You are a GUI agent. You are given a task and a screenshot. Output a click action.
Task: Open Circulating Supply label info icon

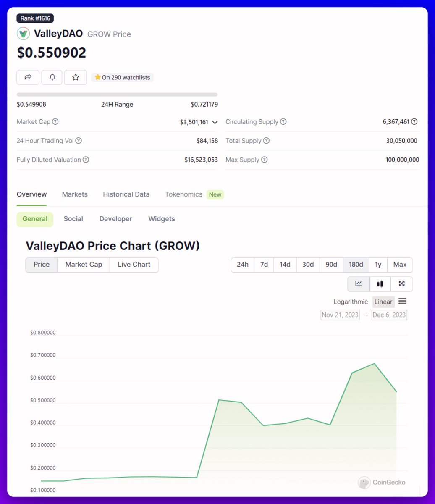(283, 122)
